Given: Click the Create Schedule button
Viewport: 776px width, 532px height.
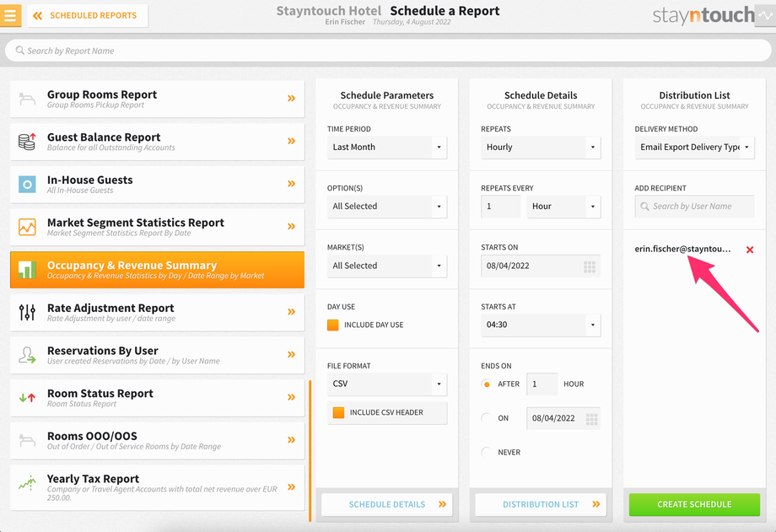Looking at the screenshot, I should tap(694, 504).
